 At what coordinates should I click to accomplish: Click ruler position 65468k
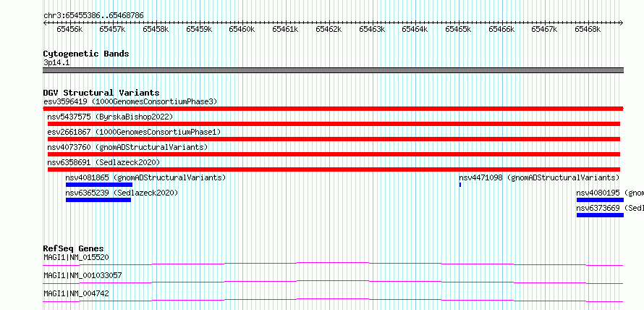pyautogui.click(x=588, y=29)
